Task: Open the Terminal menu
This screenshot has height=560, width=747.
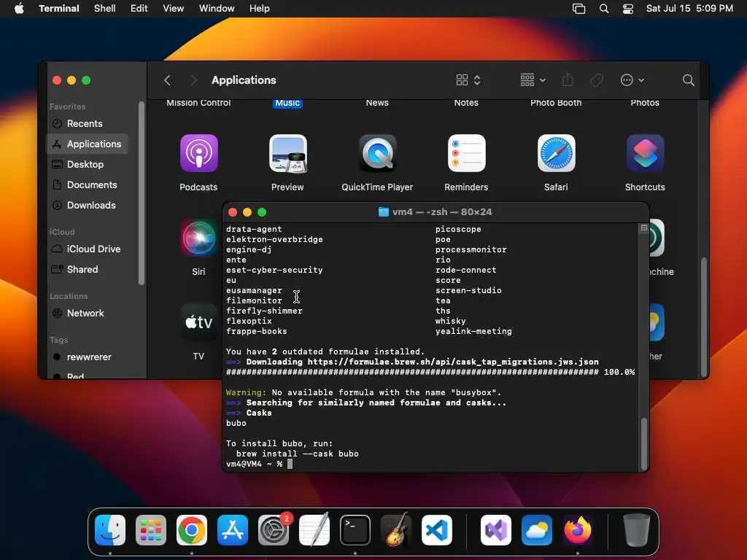Action: click(59, 9)
